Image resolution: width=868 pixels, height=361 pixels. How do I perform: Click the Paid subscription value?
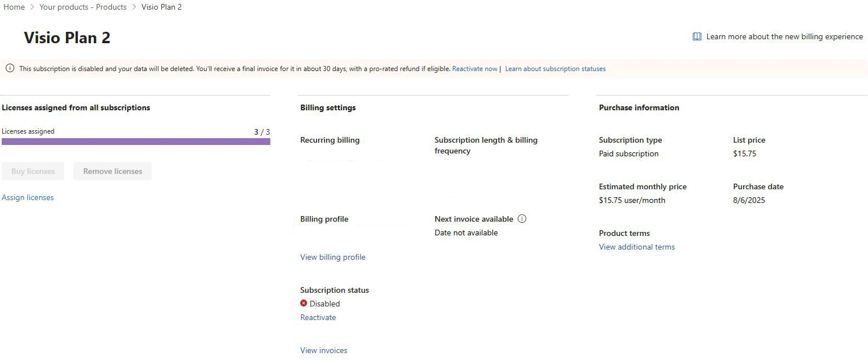tap(629, 154)
